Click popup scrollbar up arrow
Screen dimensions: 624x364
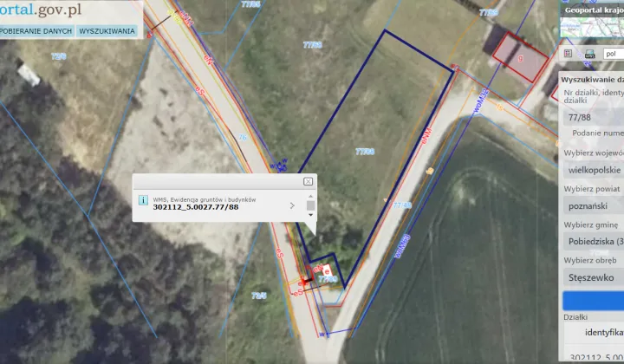tap(311, 196)
